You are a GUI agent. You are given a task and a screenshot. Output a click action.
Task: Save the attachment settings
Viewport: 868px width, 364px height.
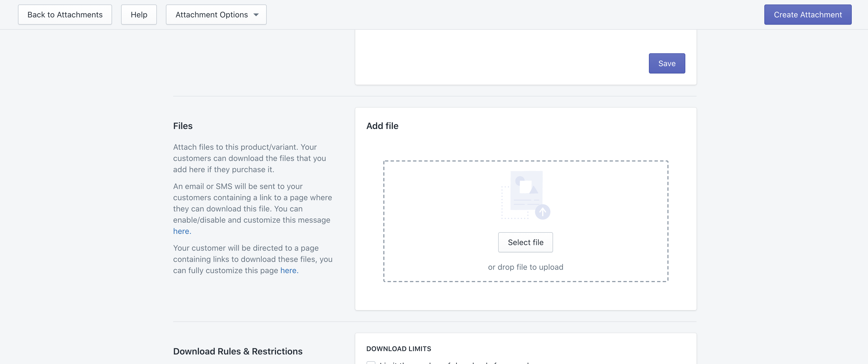click(x=667, y=63)
